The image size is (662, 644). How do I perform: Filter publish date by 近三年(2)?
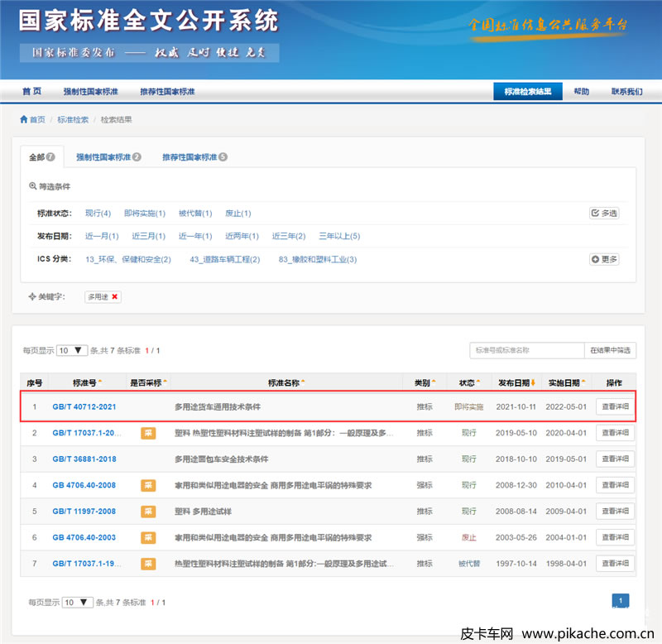point(289,236)
